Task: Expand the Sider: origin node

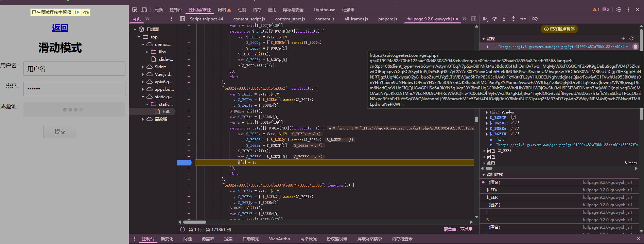Action: pyautogui.click(x=143, y=67)
